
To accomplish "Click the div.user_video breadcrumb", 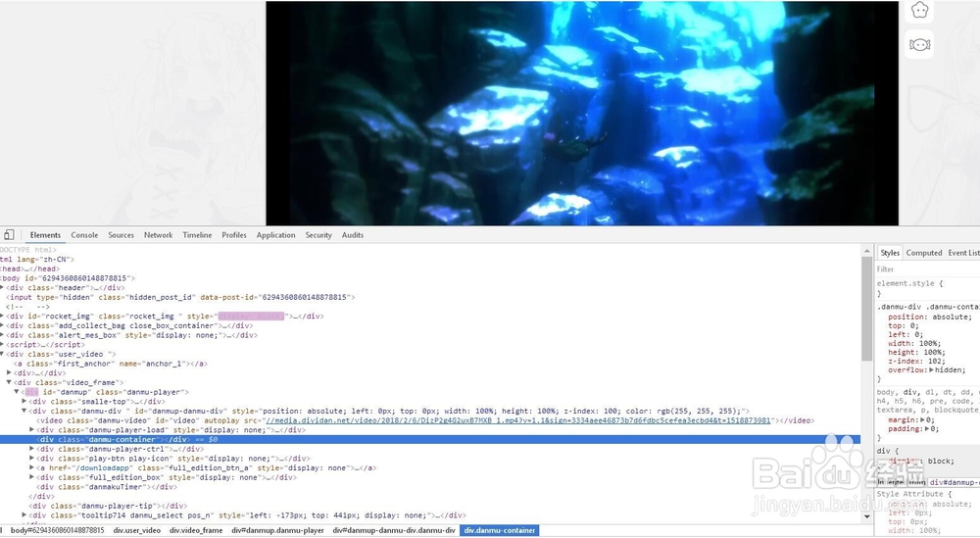I will (137, 530).
